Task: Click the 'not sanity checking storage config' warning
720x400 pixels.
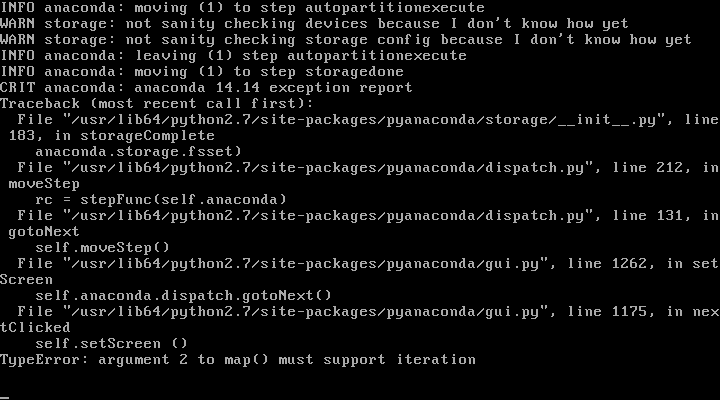Action: (x=346, y=39)
